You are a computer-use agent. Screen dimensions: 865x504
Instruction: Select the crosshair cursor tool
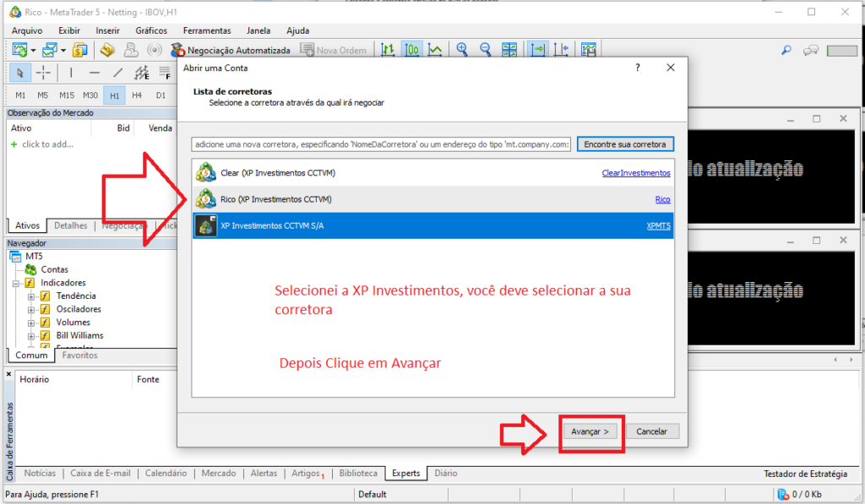click(x=42, y=73)
